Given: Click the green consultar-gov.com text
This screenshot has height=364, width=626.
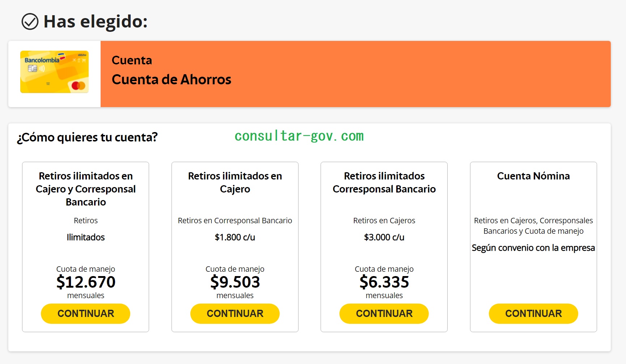Looking at the screenshot, I should (299, 136).
